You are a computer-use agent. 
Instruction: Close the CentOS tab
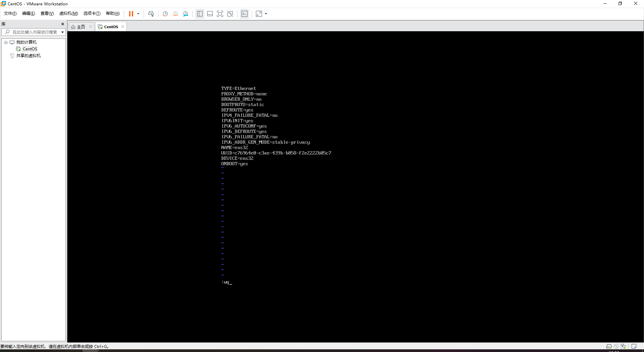pyautogui.click(x=123, y=27)
